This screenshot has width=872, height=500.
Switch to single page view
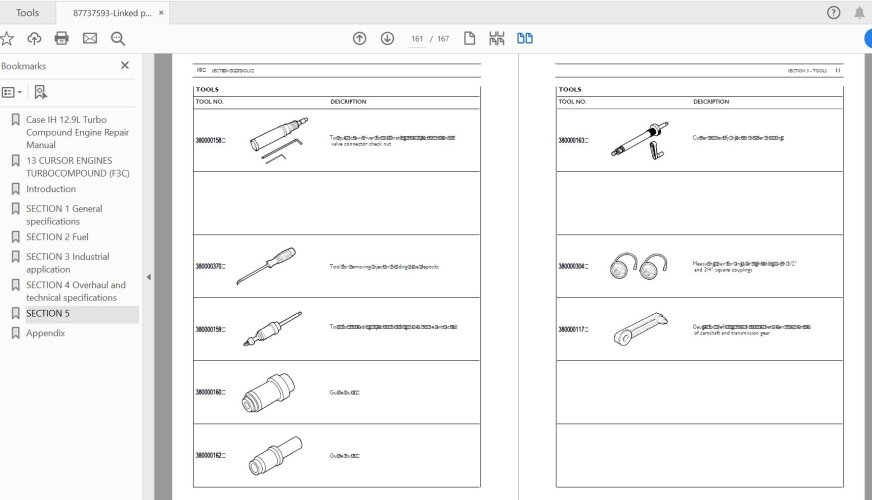(x=468, y=39)
